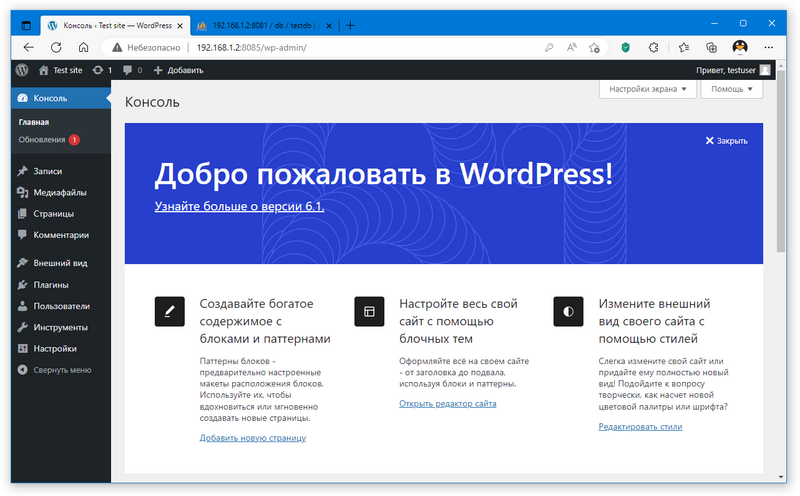
Task: Click the Добро пожаловать в WordPress! heading
Action: (384, 173)
